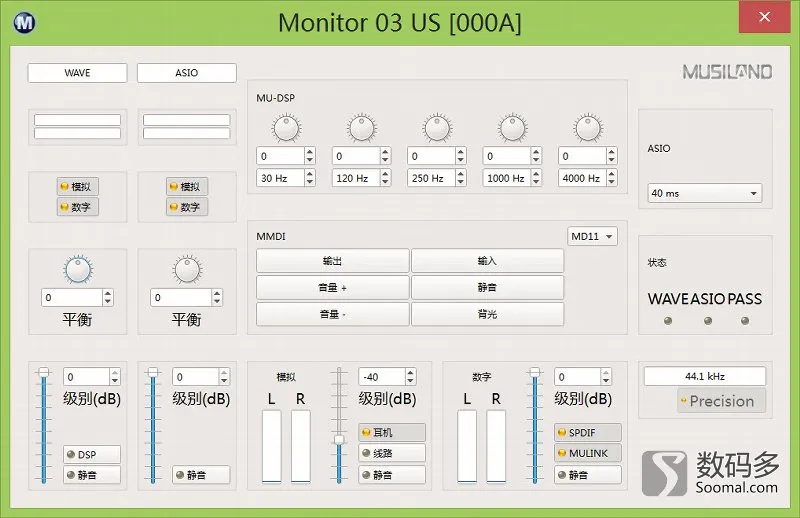Screen dimensions: 800x518
Task: Click the WAVE status indicator LED
Action: pos(668,321)
